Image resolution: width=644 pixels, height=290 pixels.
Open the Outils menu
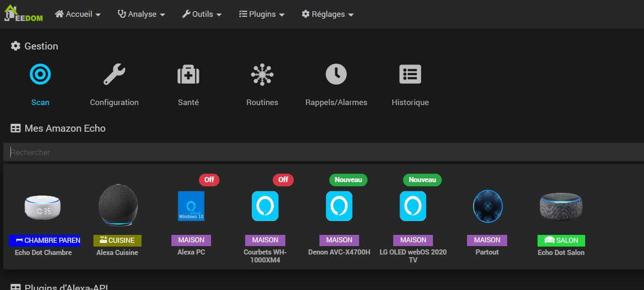coord(202,14)
